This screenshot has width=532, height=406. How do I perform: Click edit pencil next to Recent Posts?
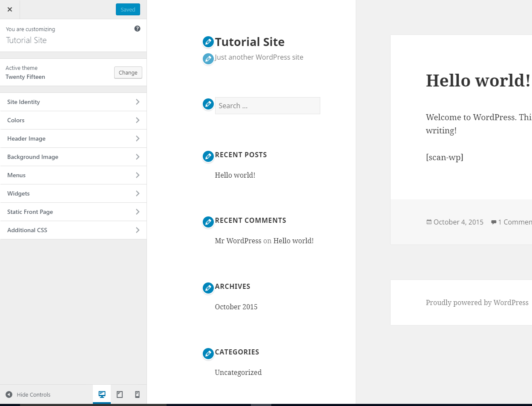(x=208, y=156)
